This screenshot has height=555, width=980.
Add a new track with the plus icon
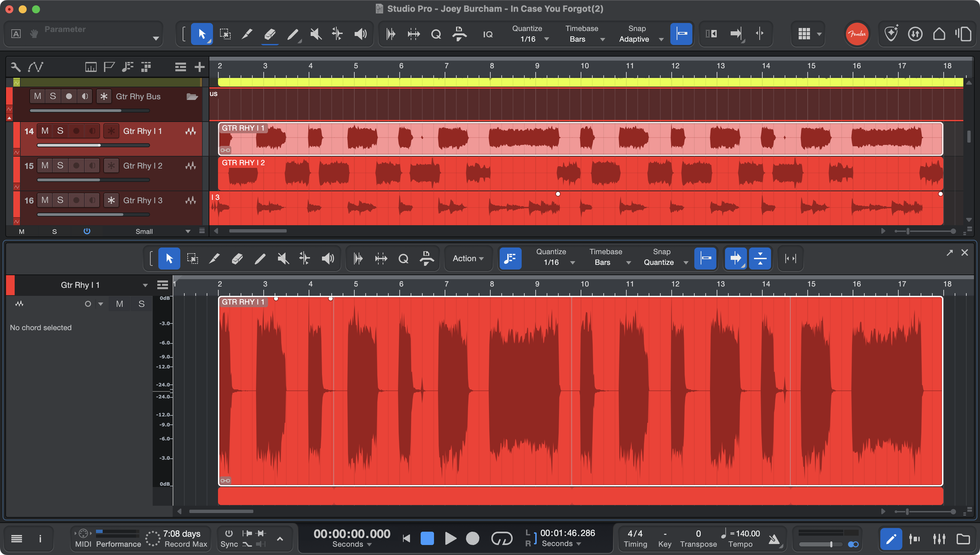[x=199, y=67]
